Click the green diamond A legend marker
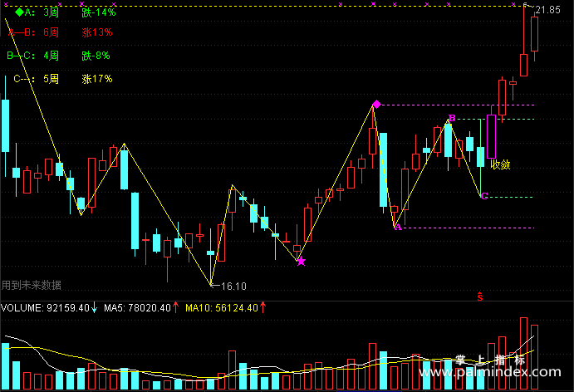Screen dimensions: 574x392 point(19,12)
